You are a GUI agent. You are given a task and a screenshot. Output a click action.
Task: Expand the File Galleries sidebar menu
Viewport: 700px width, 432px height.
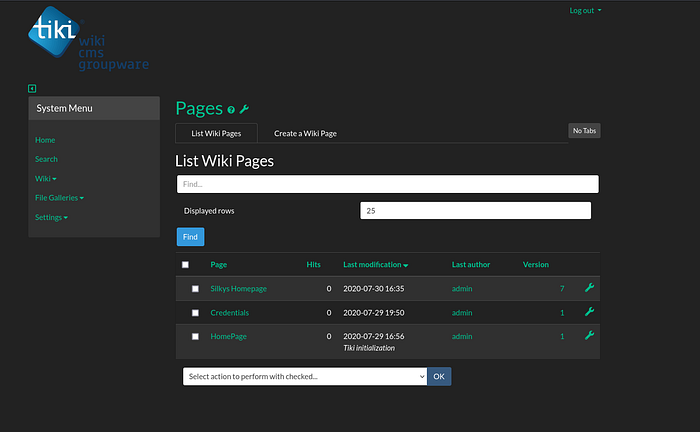click(59, 198)
